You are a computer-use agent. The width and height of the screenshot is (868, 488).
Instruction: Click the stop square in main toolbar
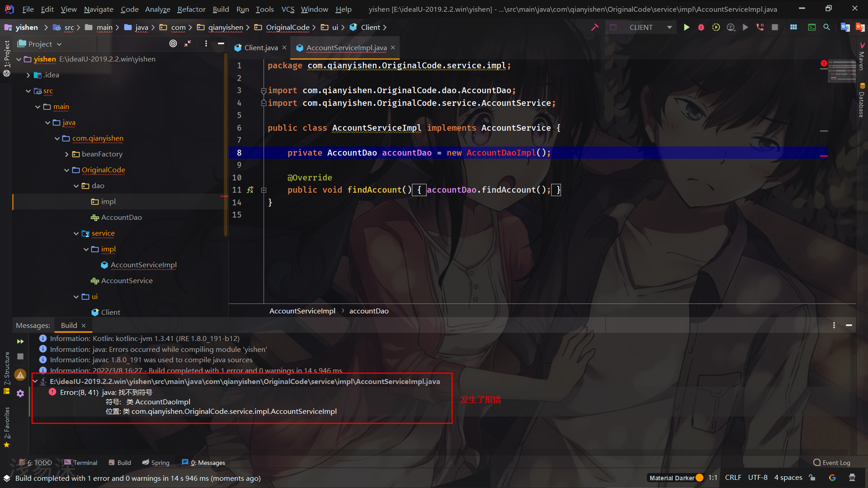[775, 27]
